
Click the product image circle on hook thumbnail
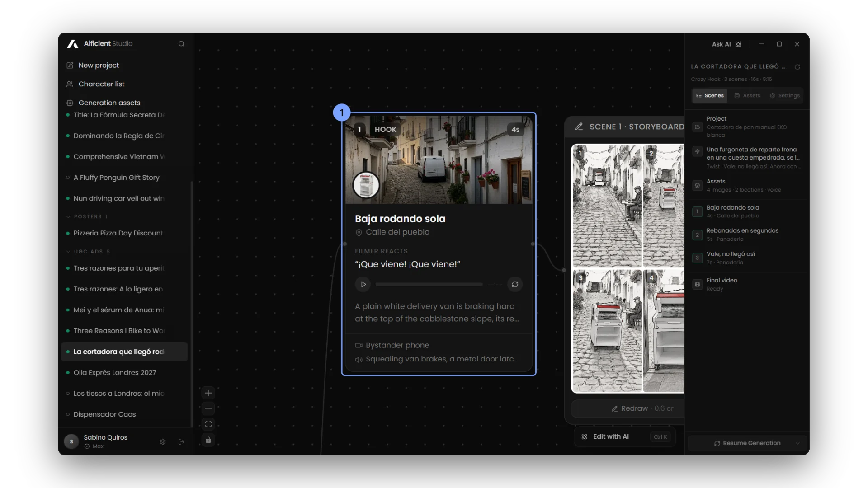pyautogui.click(x=366, y=185)
